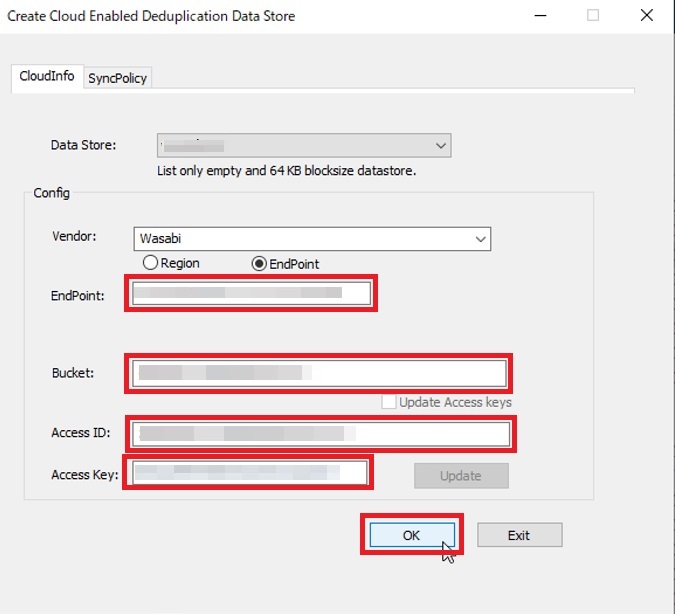
Task: Click the disabled maximize window icon
Action: coord(593,16)
